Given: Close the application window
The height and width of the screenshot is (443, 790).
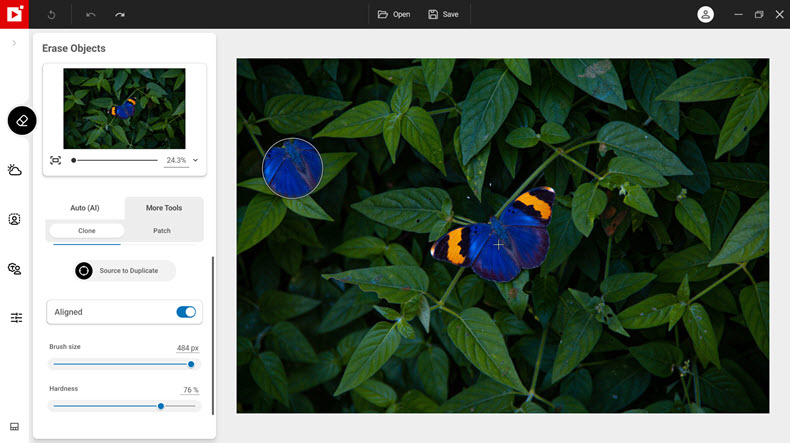Looking at the screenshot, I should point(779,14).
